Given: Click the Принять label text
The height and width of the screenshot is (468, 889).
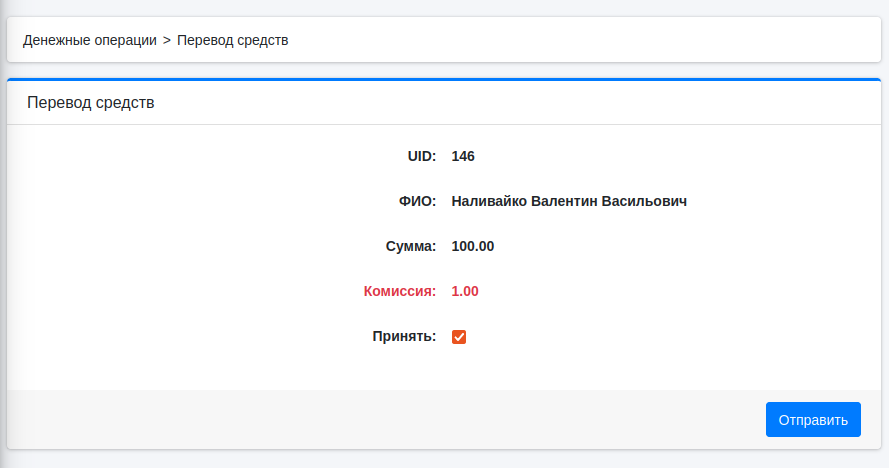Looking at the screenshot, I should (x=404, y=336).
